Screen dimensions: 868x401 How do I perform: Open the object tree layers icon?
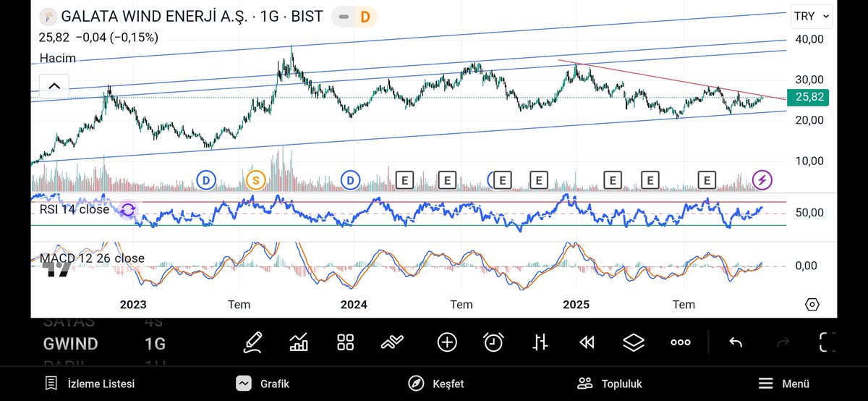point(634,342)
